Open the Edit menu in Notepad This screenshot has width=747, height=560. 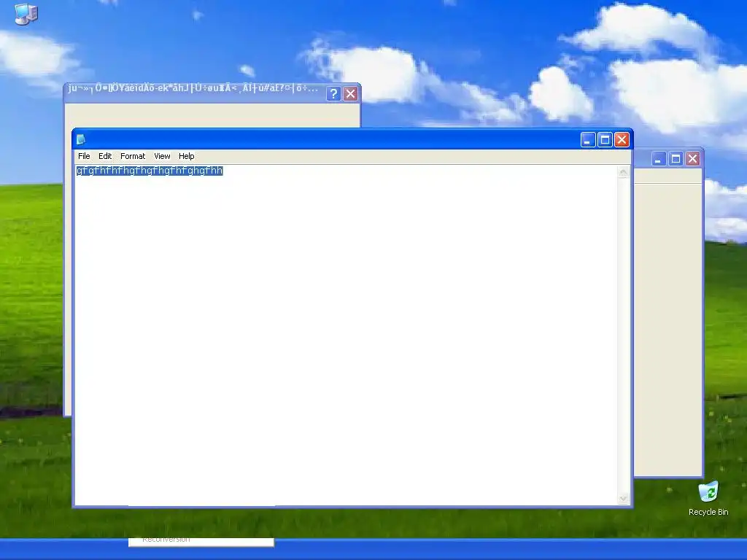[x=105, y=156]
